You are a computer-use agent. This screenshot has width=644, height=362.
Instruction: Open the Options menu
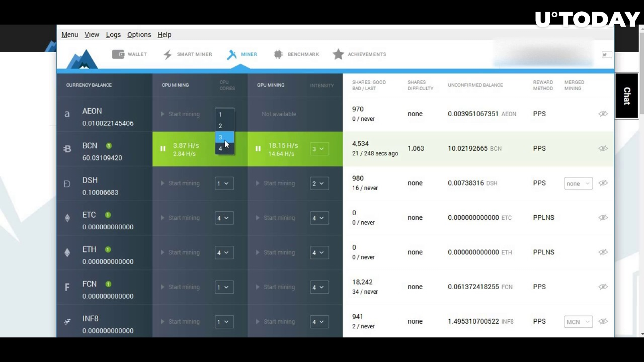click(x=139, y=35)
